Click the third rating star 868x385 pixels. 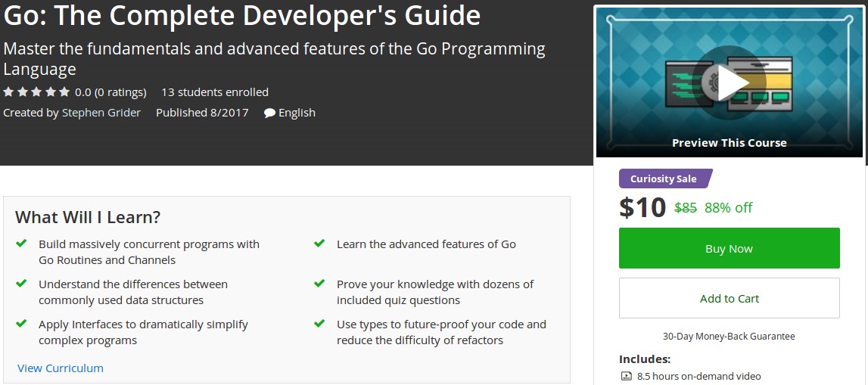pos(36,92)
